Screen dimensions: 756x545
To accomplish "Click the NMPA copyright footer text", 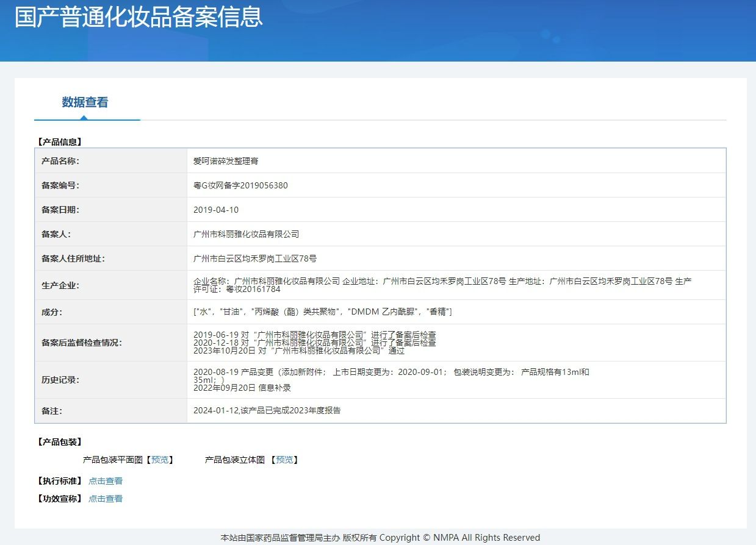I will (x=380, y=538).
